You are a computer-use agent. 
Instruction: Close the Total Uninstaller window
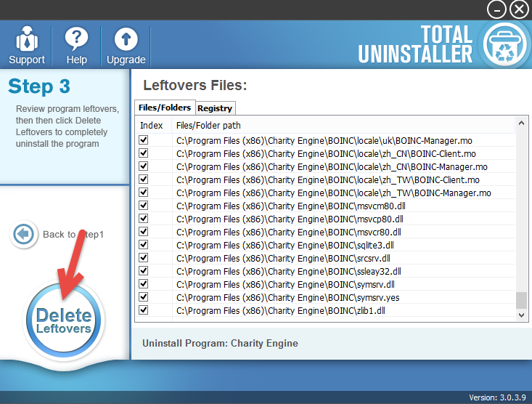[519, 9]
